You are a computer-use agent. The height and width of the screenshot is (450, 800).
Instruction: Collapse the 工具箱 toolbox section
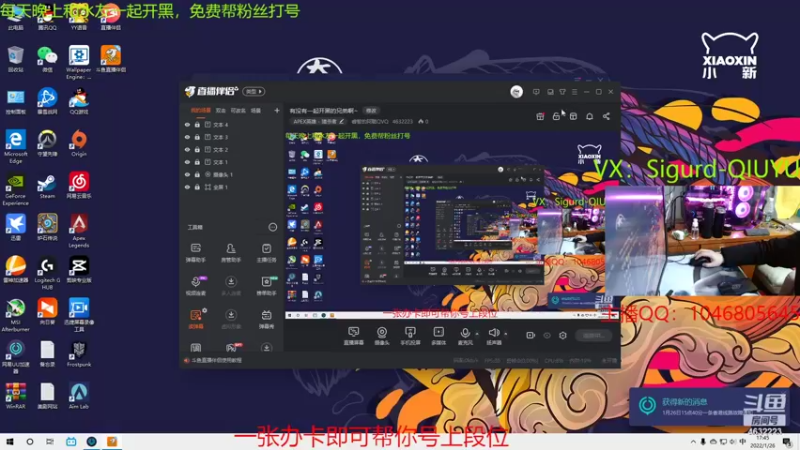(273, 227)
